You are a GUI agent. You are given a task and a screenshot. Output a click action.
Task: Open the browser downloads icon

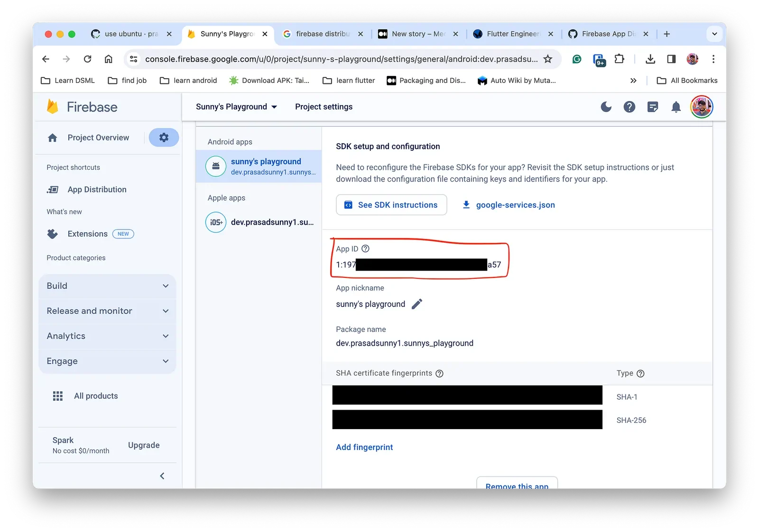click(650, 59)
